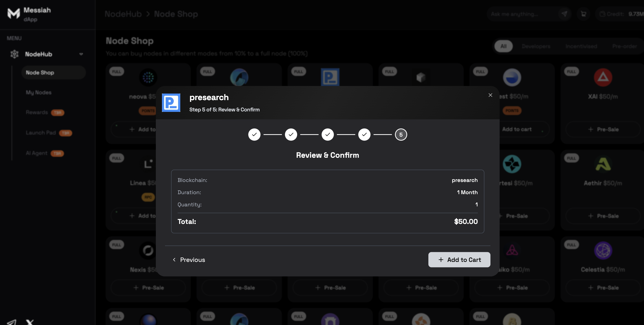Select the Pre-order filter tab
Viewport: 644px width, 325px height.
[x=625, y=46]
